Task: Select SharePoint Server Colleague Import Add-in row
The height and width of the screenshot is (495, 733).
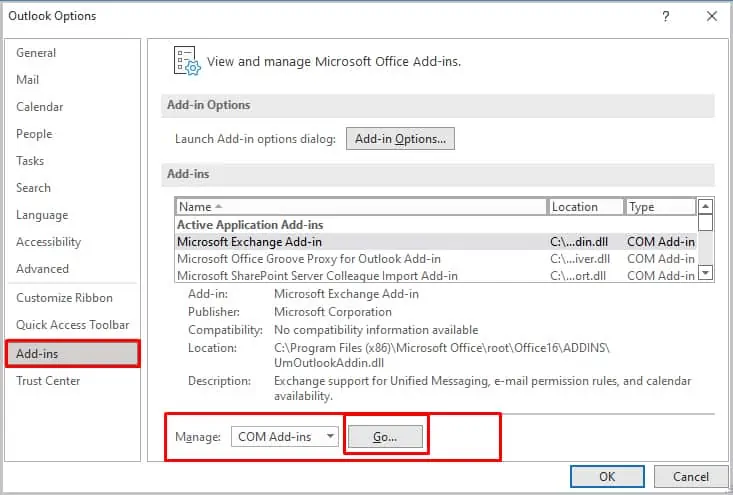Action: click(436, 275)
